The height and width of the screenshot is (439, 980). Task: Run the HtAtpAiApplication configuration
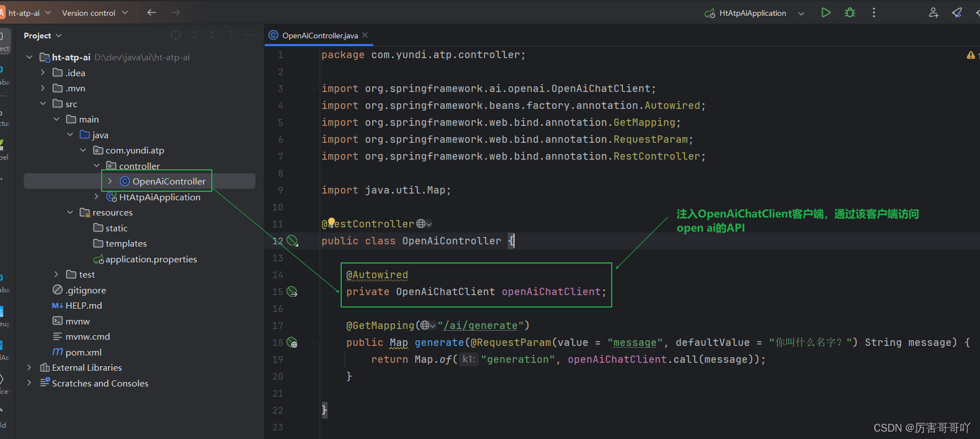click(826, 12)
